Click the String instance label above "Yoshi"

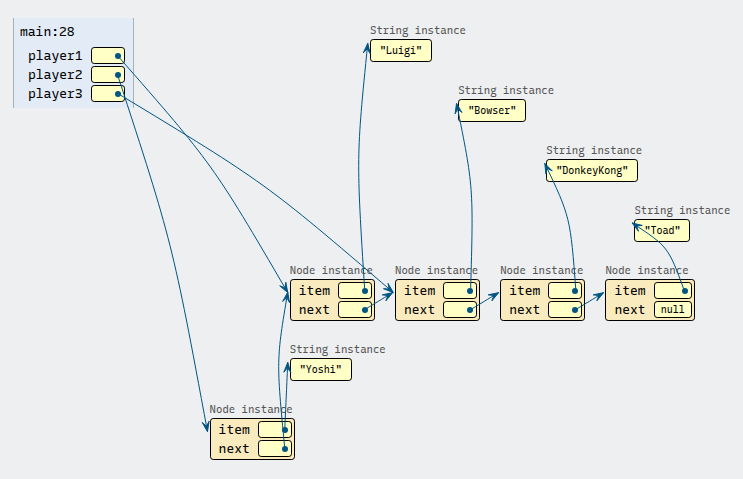coord(337,350)
